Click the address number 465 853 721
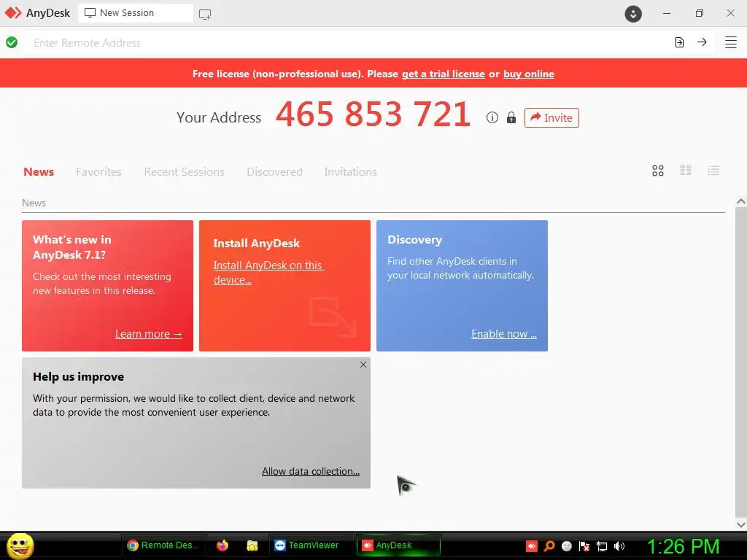This screenshot has width=747, height=560. pyautogui.click(x=373, y=114)
